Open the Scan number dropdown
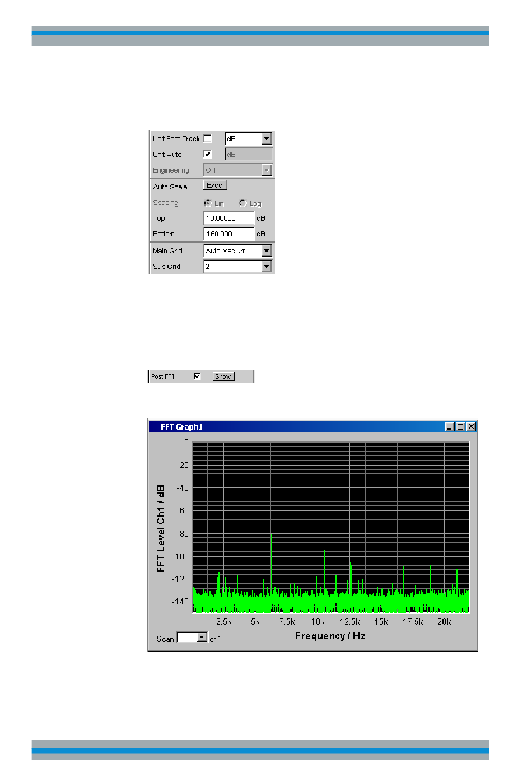Screen dimensions: 532x772 pyautogui.click(x=202, y=638)
